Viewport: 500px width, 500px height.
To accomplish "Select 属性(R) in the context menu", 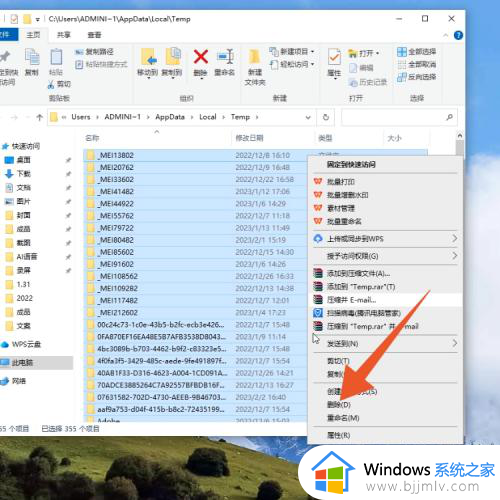I will coord(339,435).
